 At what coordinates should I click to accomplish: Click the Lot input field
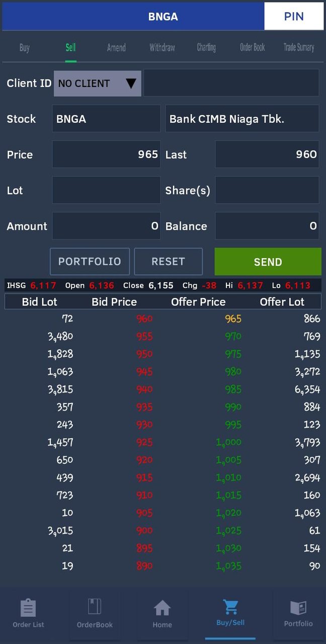[106, 190]
